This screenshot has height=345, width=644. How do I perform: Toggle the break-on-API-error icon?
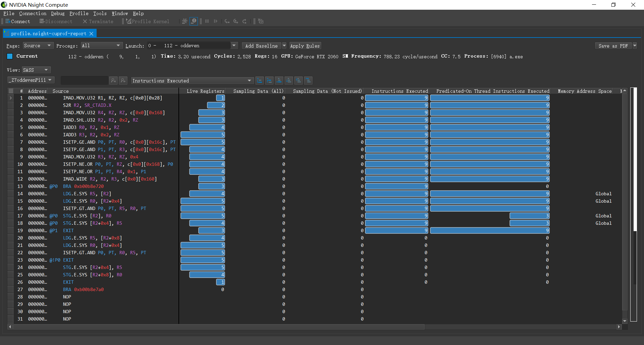[194, 21]
